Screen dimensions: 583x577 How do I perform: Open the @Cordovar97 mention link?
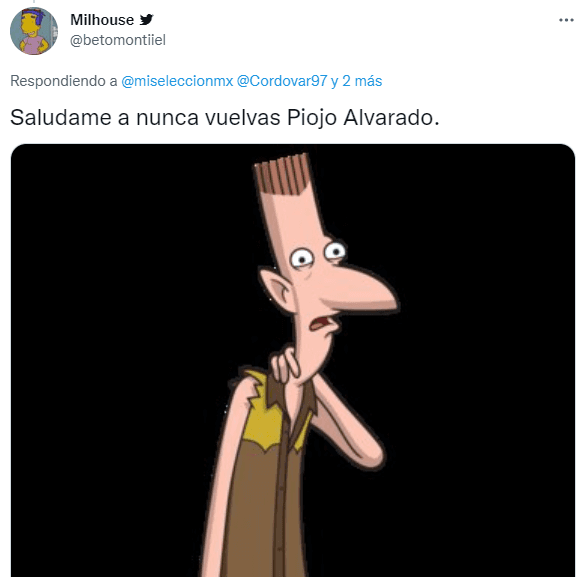282,81
